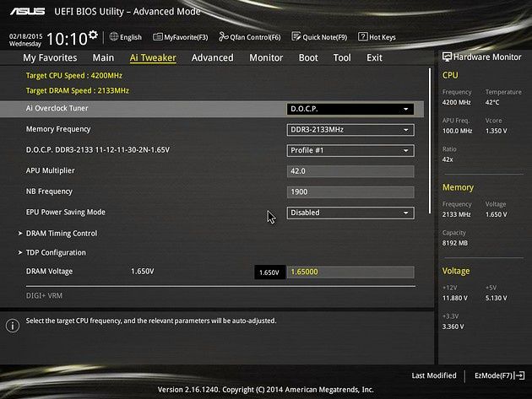Select EPU Power Saving Mode label
Image resolution: width=532 pixels, height=399 pixels.
click(x=66, y=213)
